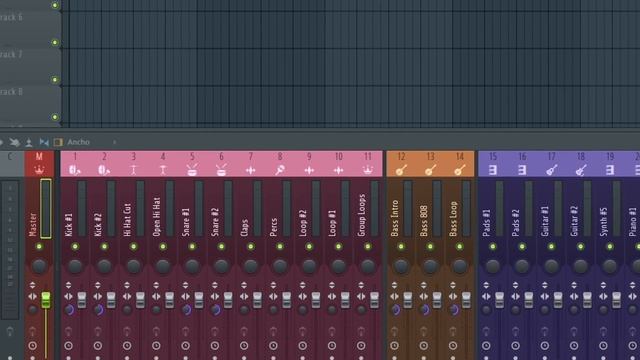The width and height of the screenshot is (640, 360).
Task: Click the Kick #1 volume fader handle
Action: click(x=82, y=300)
